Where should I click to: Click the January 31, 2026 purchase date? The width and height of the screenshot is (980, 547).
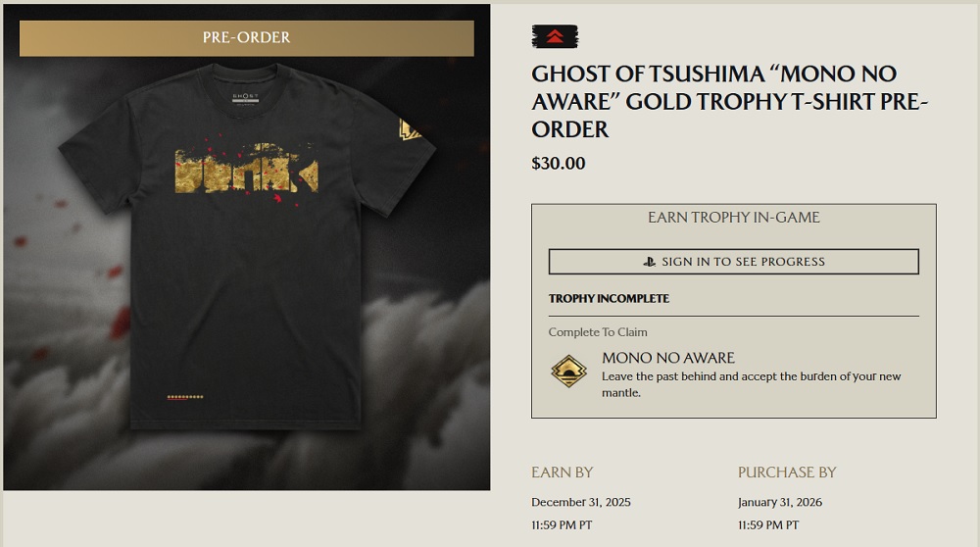coord(780,502)
